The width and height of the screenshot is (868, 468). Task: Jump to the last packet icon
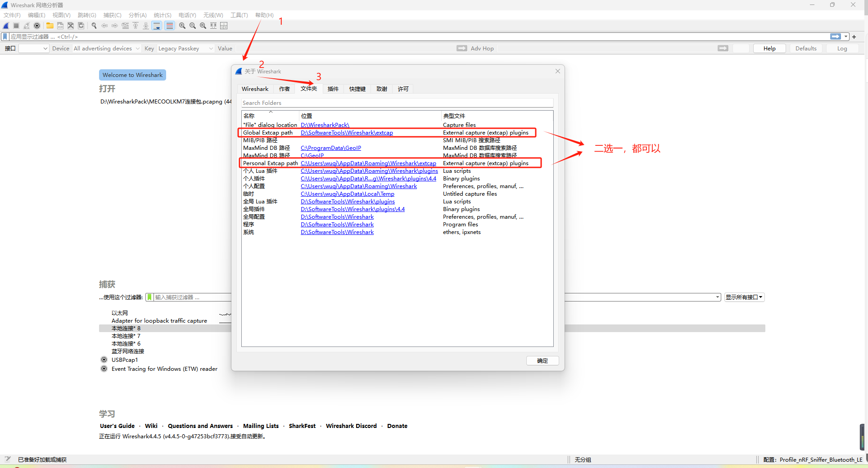coord(146,26)
